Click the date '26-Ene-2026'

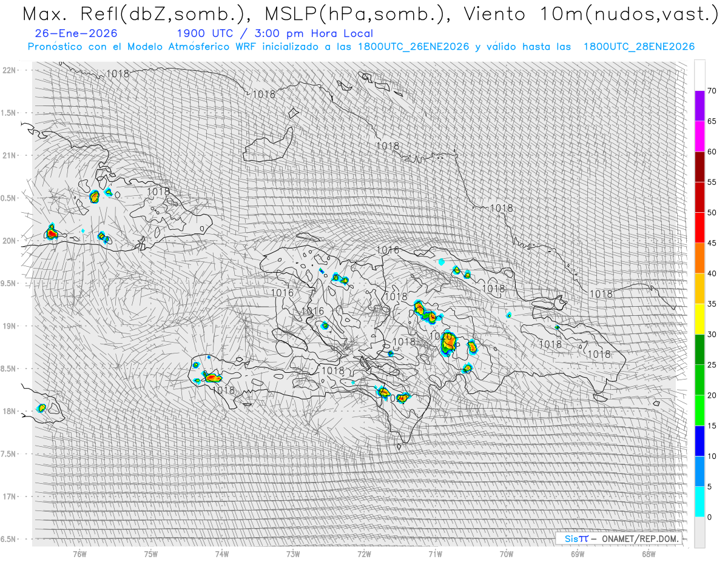point(76,33)
